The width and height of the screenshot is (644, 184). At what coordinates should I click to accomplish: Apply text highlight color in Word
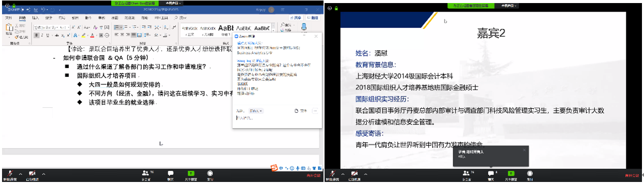coord(83,36)
